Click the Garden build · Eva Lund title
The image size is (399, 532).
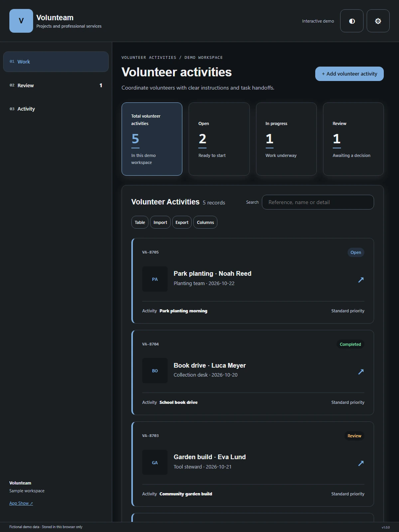point(209,457)
